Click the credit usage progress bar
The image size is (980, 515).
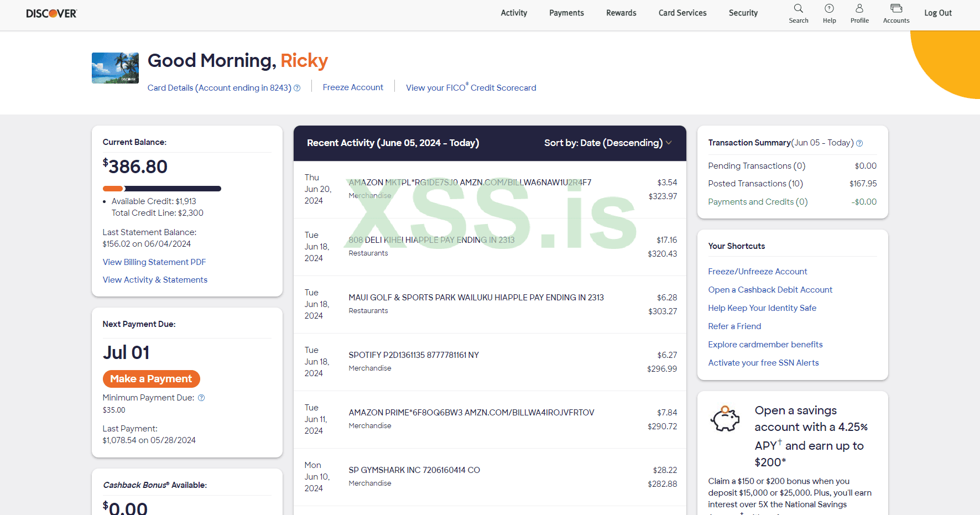tap(162, 189)
